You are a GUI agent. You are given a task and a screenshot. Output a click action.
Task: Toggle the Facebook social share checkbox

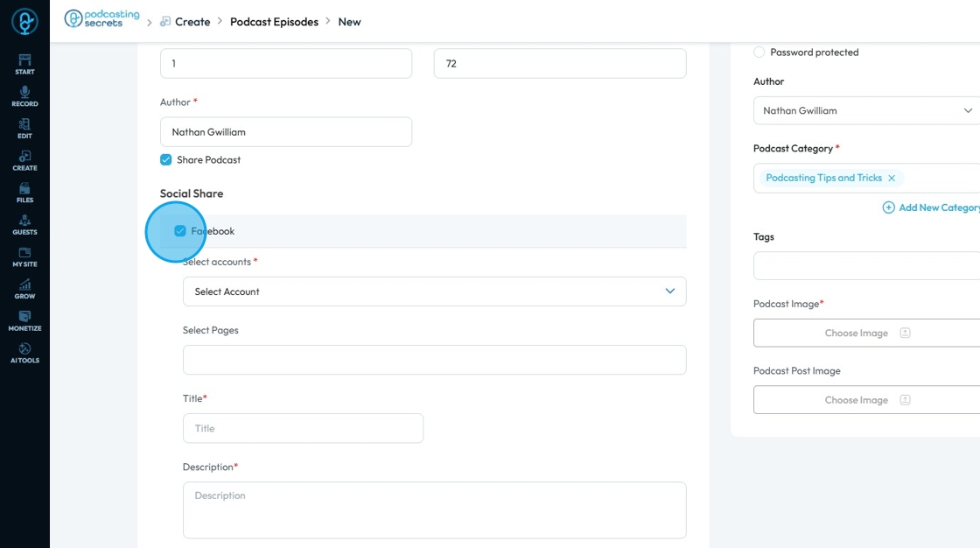tap(180, 231)
